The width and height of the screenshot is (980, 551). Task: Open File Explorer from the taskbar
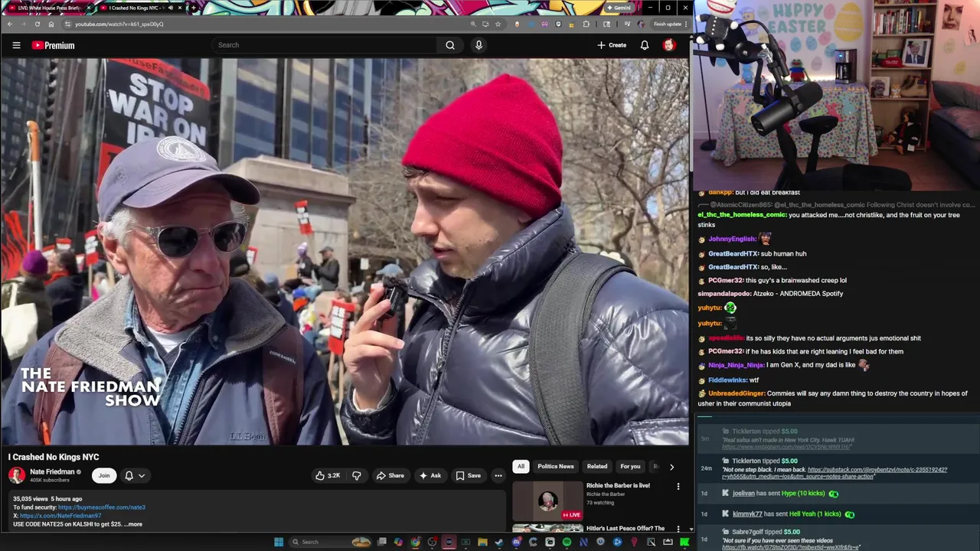tap(482, 542)
